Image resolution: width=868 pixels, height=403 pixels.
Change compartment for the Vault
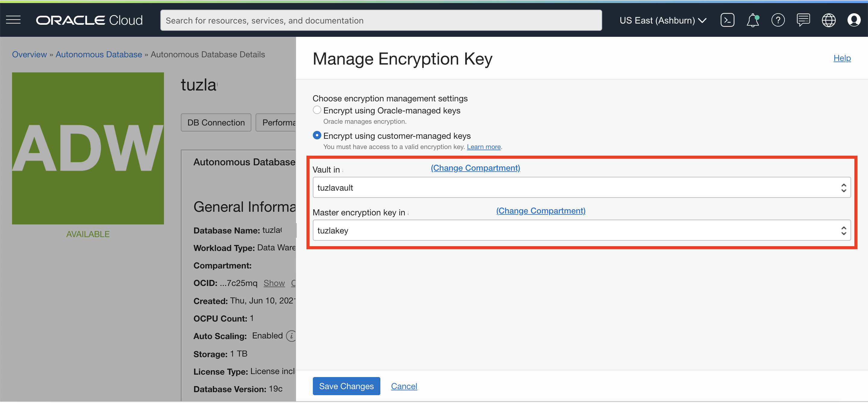[x=475, y=168]
